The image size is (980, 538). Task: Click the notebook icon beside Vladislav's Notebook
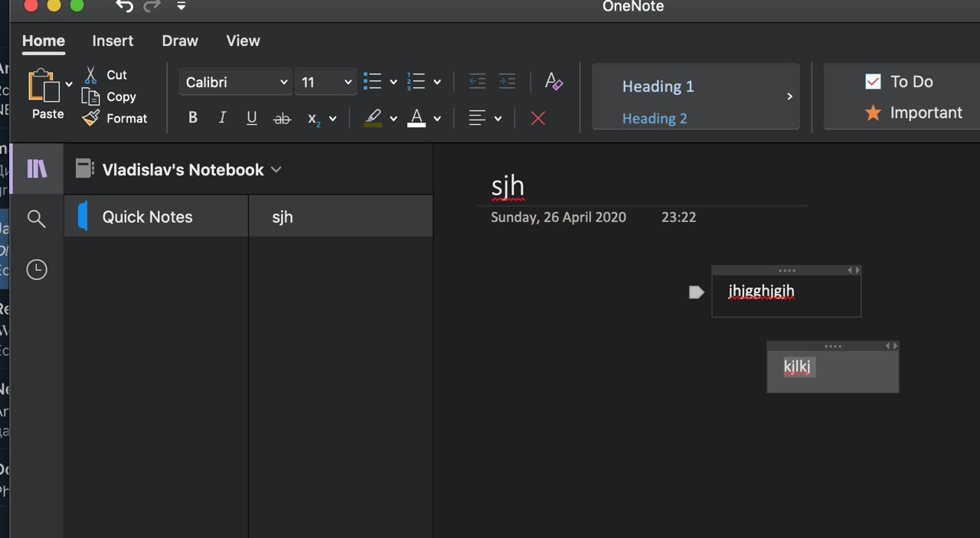point(85,169)
